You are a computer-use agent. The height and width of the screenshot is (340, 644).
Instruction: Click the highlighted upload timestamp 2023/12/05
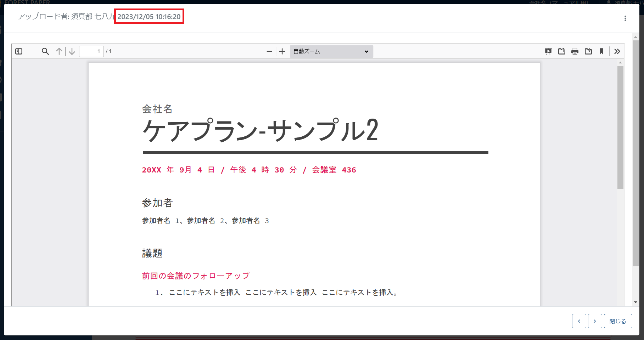149,16
